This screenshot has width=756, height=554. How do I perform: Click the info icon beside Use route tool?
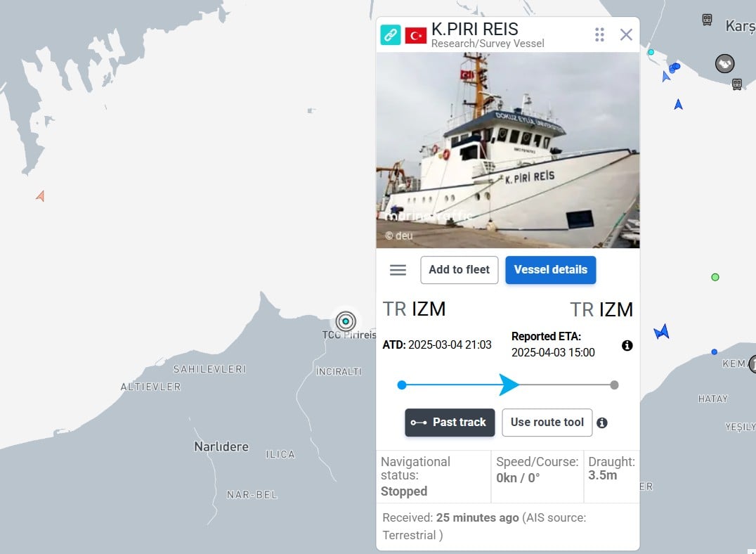click(x=601, y=423)
